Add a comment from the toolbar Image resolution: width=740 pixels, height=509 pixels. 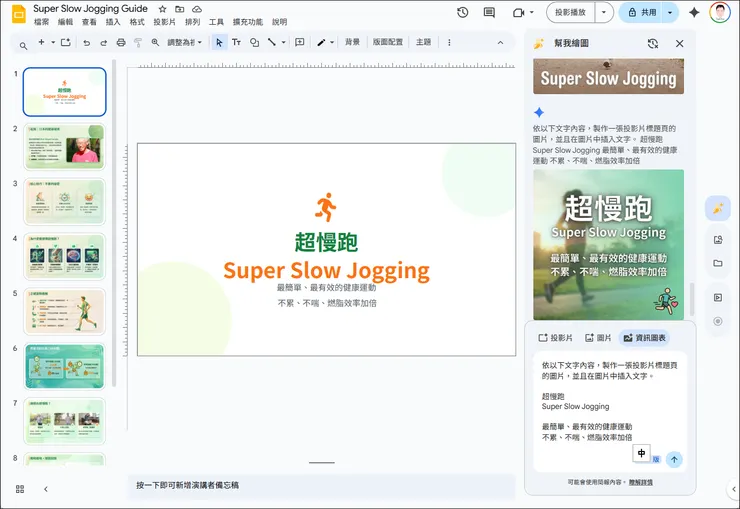click(x=300, y=42)
